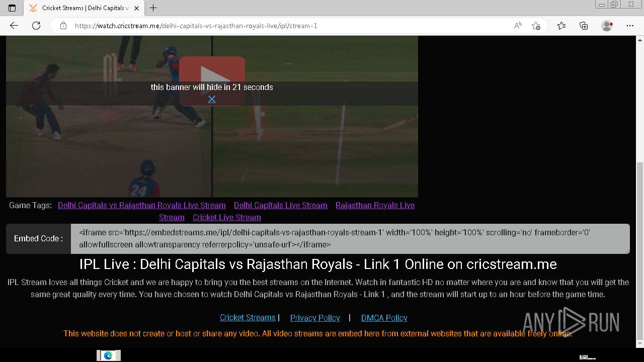Open the Privacy Policy link
The image size is (644, 362).
(x=315, y=318)
